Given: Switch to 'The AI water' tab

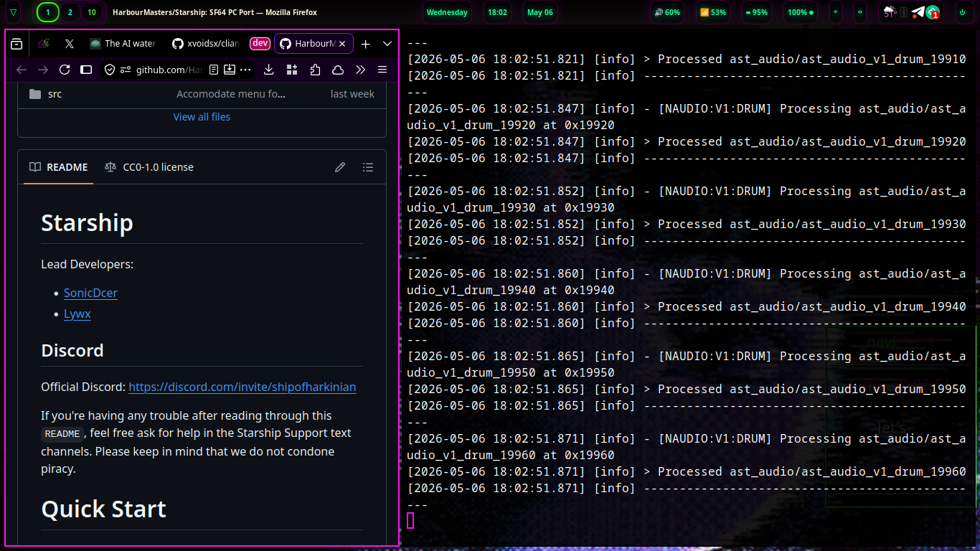Looking at the screenshot, I should [x=123, y=44].
